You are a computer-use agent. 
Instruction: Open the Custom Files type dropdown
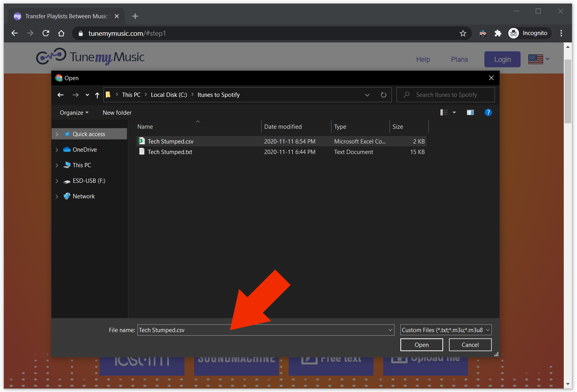[446, 330]
